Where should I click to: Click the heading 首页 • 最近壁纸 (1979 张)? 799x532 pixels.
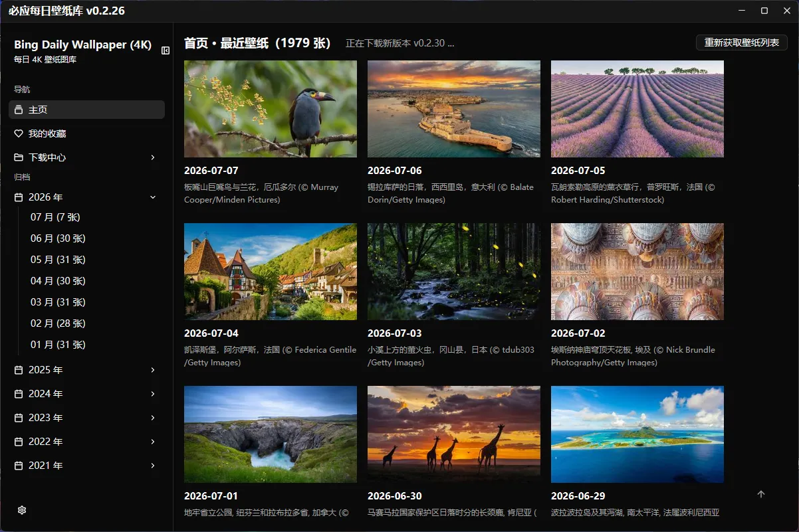[257, 43]
